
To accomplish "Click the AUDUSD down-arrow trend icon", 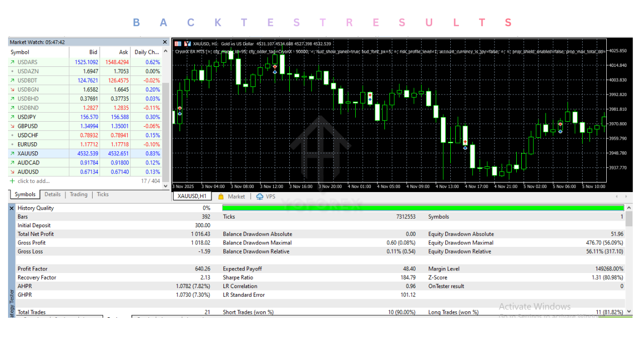I will tap(13, 172).
